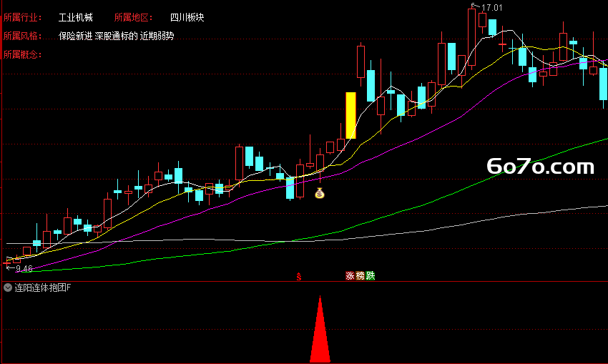This screenshot has width=608, height=364.
Task: Click the 近期弱势 style tag
Action: click(x=157, y=36)
